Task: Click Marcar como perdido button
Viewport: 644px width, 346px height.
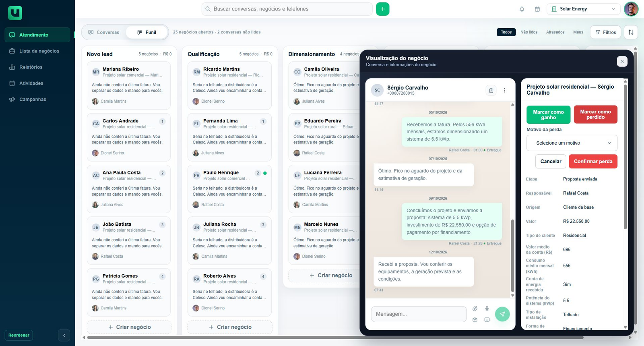Action: point(595,115)
